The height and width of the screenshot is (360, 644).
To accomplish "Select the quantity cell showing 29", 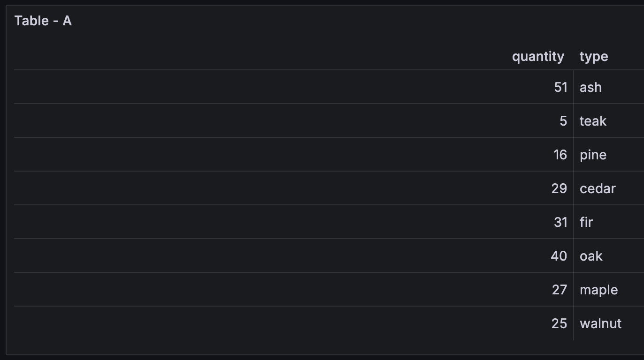I will [x=559, y=188].
